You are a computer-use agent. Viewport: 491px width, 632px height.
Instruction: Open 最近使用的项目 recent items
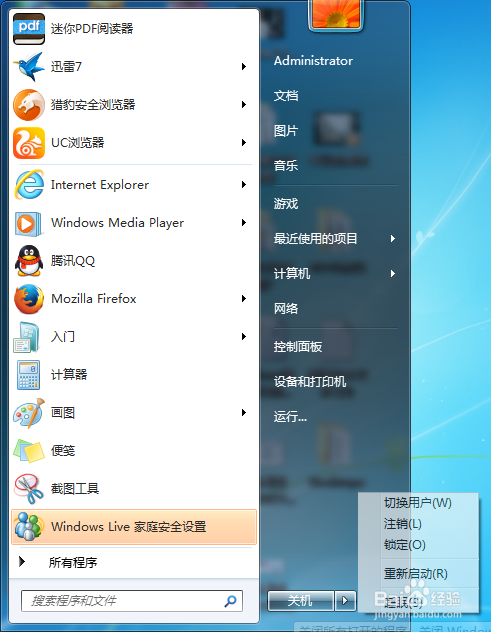pyautogui.click(x=315, y=239)
